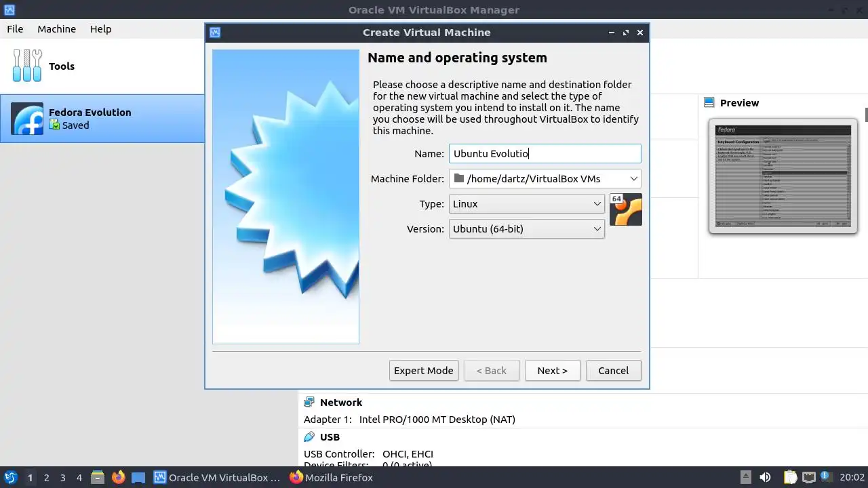Click the VirtualBox icon in the dialog title bar
The width and height of the screenshot is (868, 488).
point(215,32)
